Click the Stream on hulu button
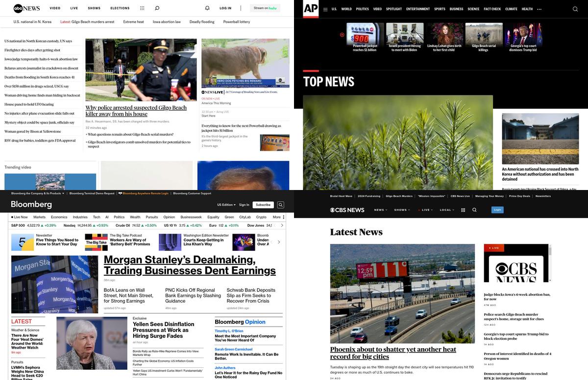The height and width of the screenshot is (380, 588). coord(265,8)
